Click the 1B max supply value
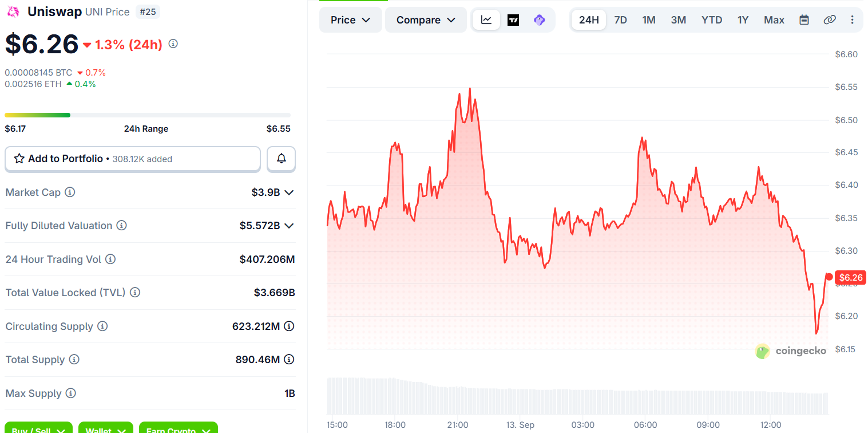Viewport: 868px width, 433px height. [290, 393]
